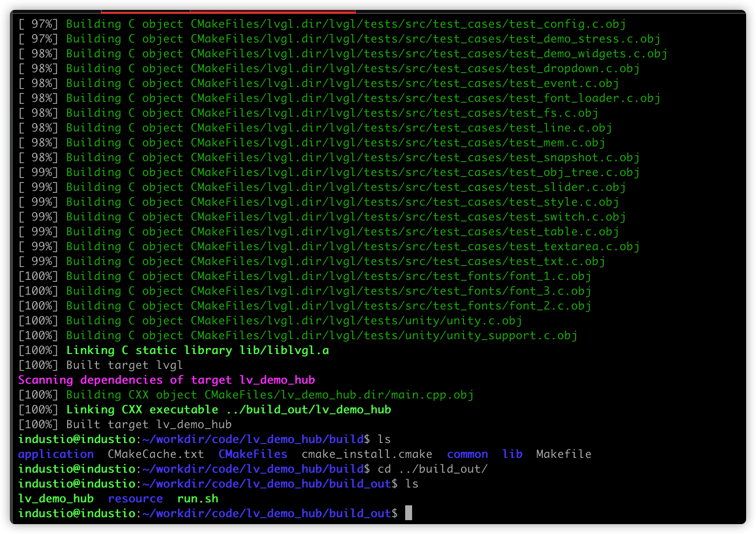
Task: Click the test_switch.c.obj build line
Action: [x=322, y=217]
